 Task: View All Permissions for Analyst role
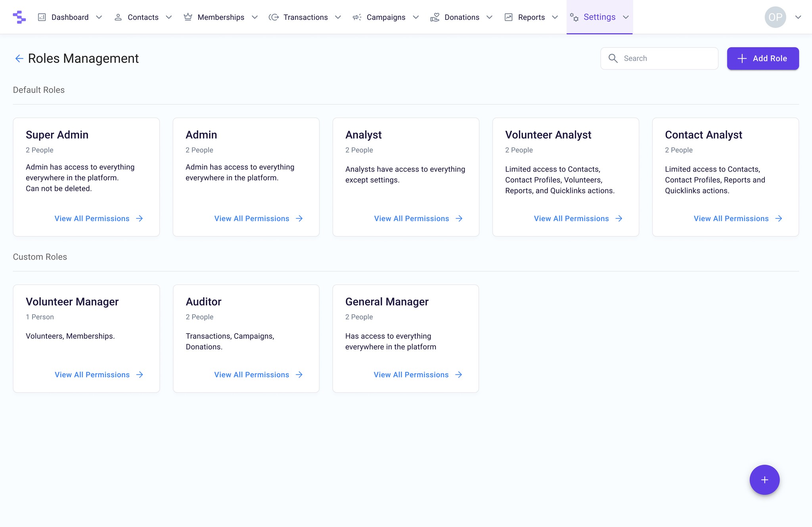click(418, 219)
